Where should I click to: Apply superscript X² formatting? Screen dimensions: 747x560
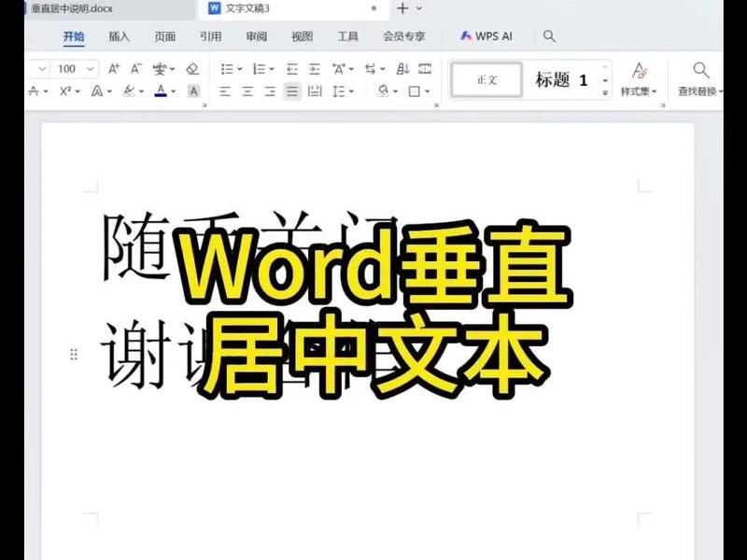click(x=65, y=91)
